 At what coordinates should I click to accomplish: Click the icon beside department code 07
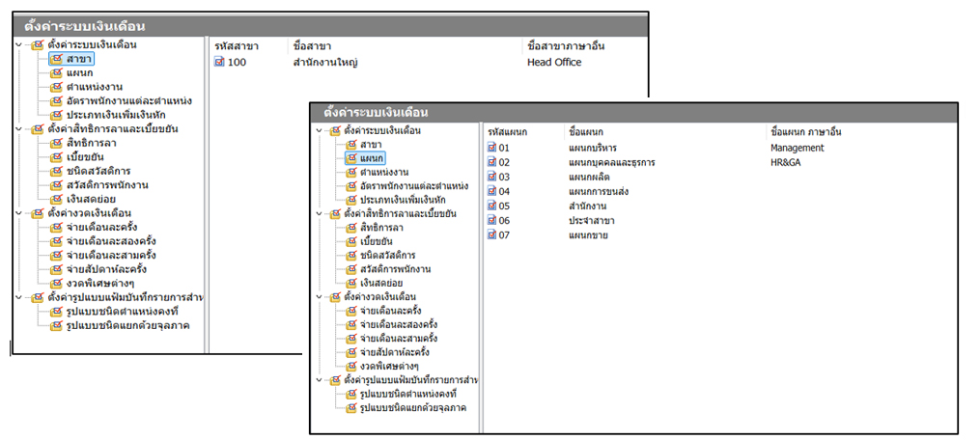[491, 235]
